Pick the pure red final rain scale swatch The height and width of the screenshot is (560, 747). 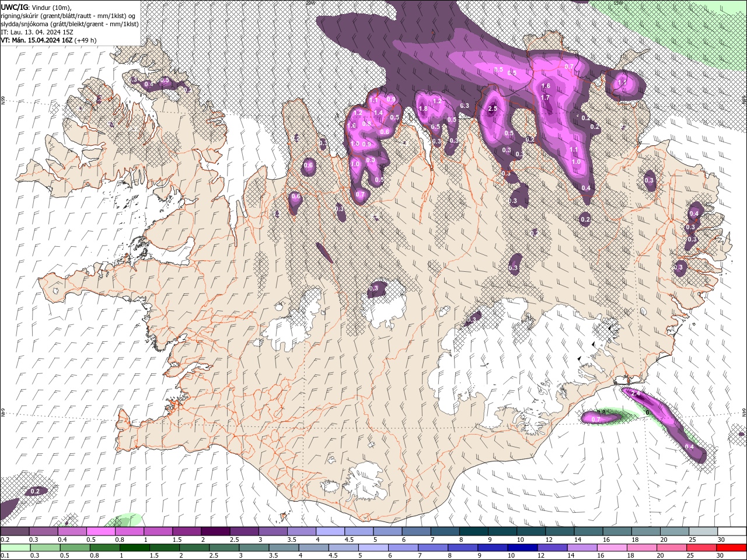tap(732, 548)
